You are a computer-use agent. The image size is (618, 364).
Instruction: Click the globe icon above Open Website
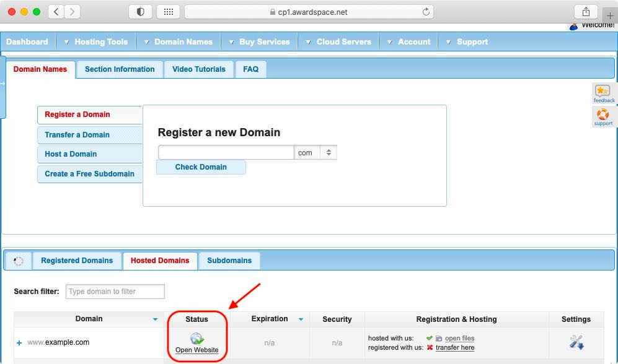(197, 338)
